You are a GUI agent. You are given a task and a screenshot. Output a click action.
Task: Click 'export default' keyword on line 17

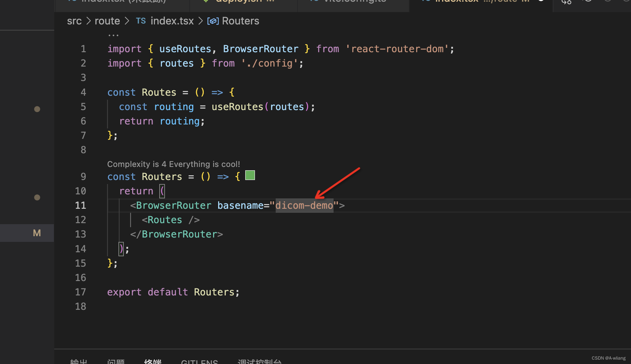tap(148, 292)
